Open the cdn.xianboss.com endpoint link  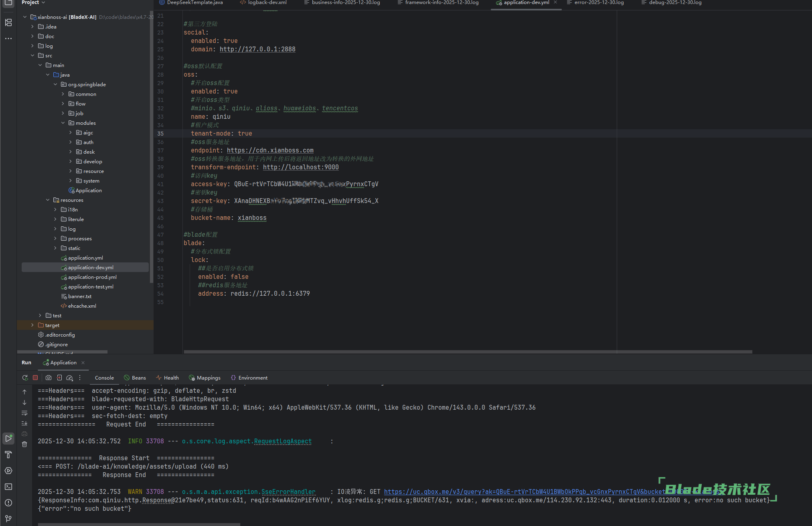270,150
